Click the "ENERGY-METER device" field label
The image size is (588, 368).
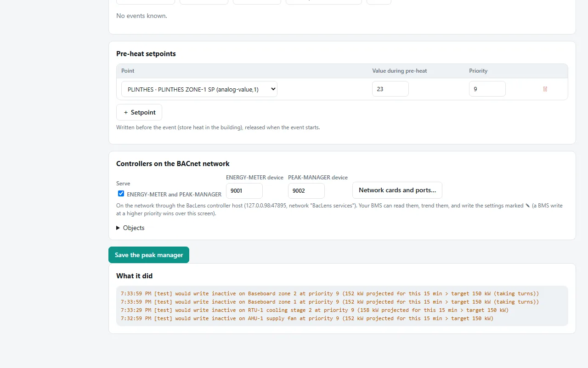[254, 178]
